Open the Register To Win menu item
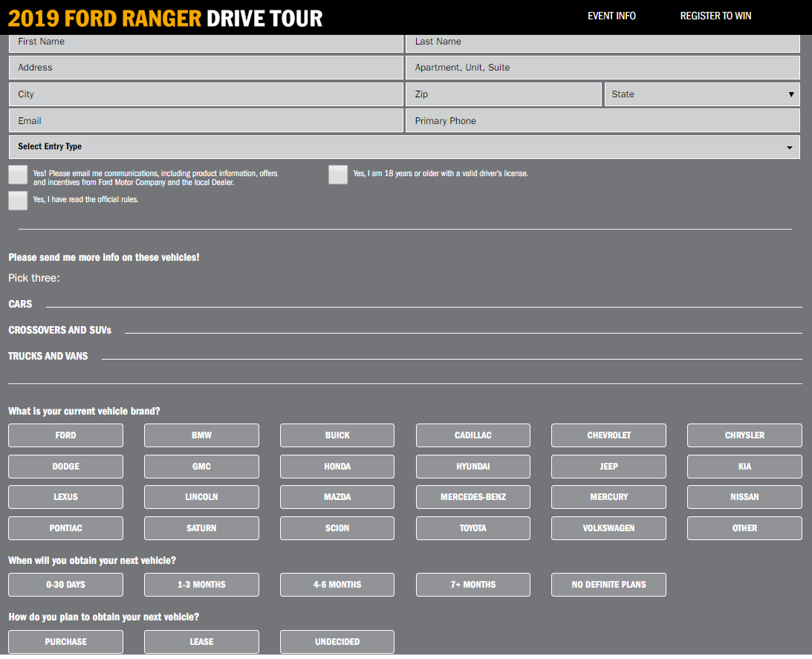 715,16
